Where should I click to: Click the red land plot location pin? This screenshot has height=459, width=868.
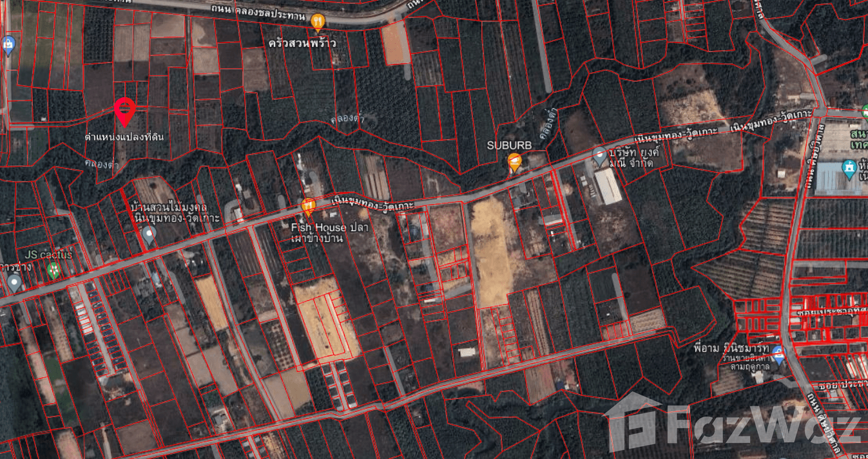[x=124, y=112]
